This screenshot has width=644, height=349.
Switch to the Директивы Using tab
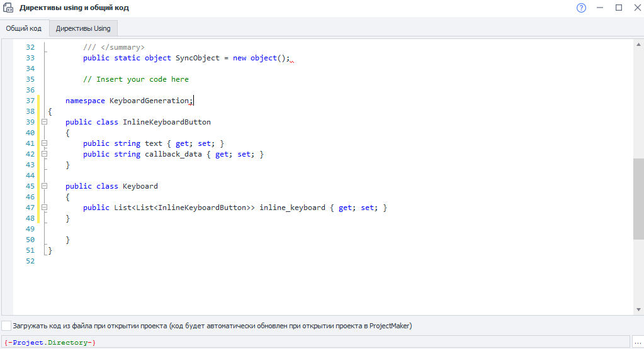coord(83,28)
